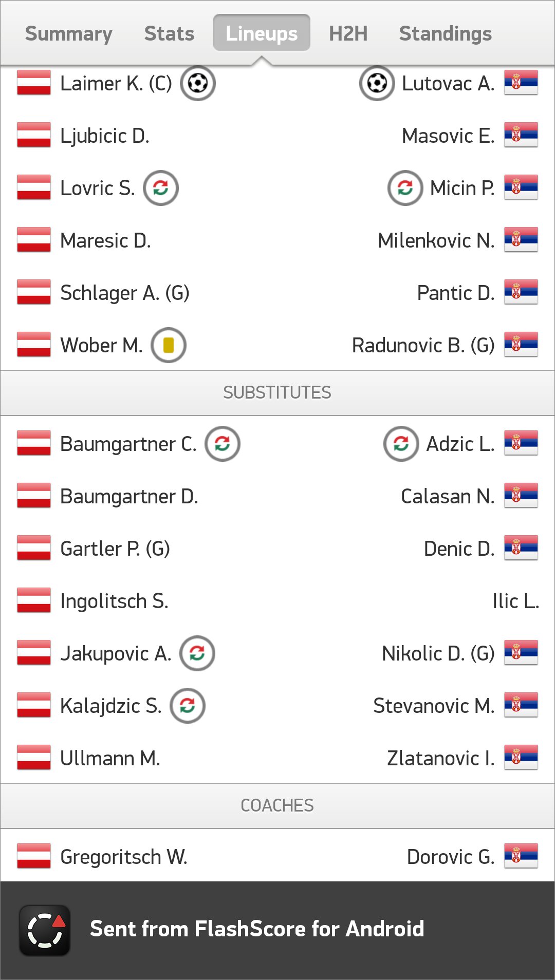Tap the substitution icon next to Baumgartner C.
555x980 pixels.
223,444
